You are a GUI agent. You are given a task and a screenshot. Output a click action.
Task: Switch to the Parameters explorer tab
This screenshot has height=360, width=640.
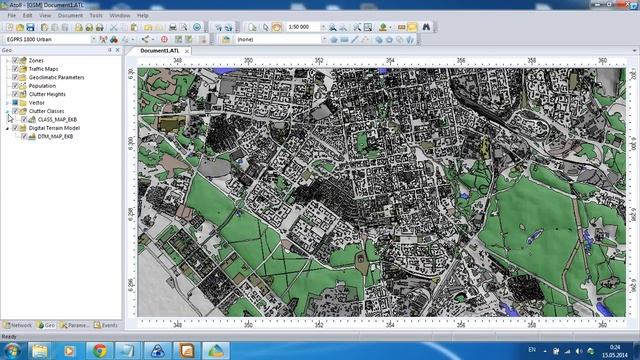tap(74, 325)
